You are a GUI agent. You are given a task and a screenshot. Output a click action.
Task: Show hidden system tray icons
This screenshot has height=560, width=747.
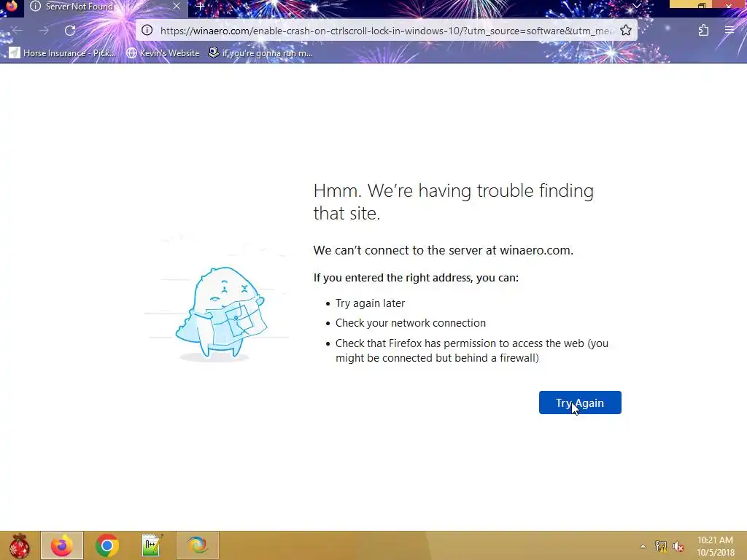coord(643,546)
